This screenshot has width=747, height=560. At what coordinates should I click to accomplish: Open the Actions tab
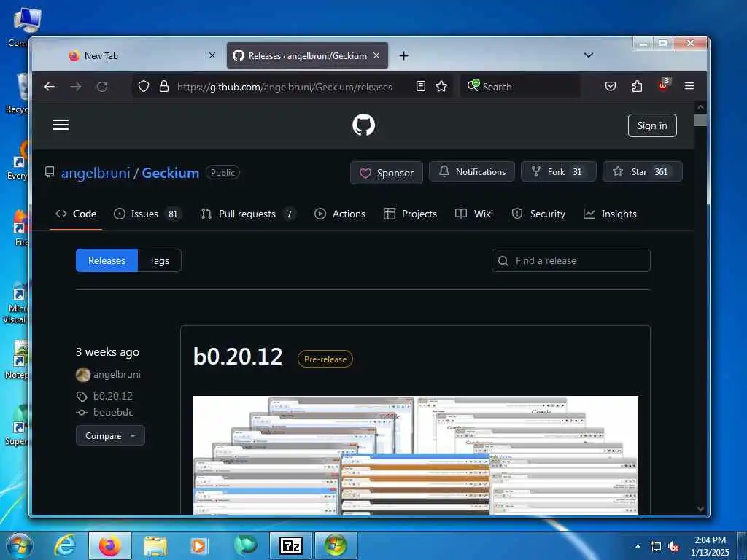click(x=340, y=214)
